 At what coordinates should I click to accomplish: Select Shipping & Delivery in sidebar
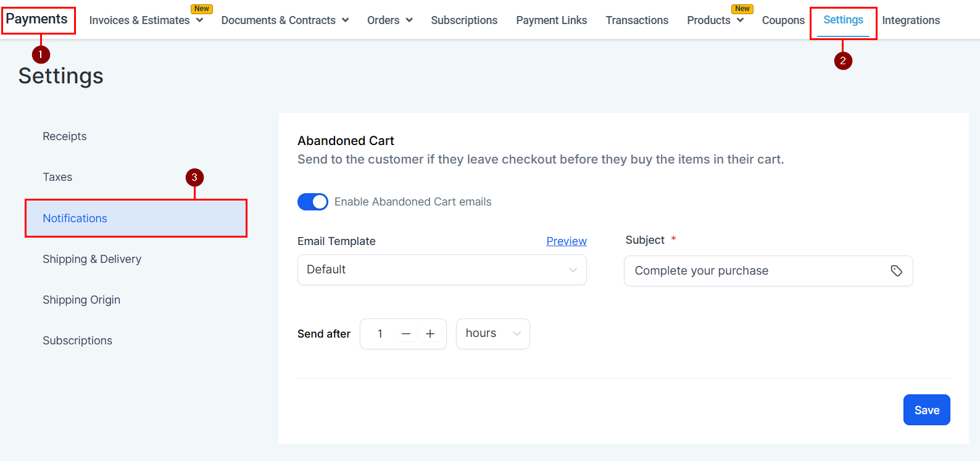click(x=92, y=259)
